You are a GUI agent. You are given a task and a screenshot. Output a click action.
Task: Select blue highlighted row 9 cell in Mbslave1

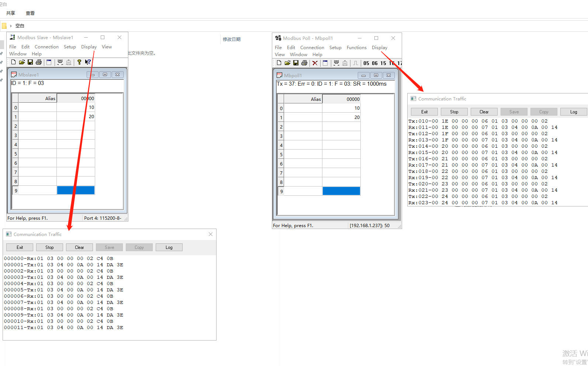[x=76, y=191]
